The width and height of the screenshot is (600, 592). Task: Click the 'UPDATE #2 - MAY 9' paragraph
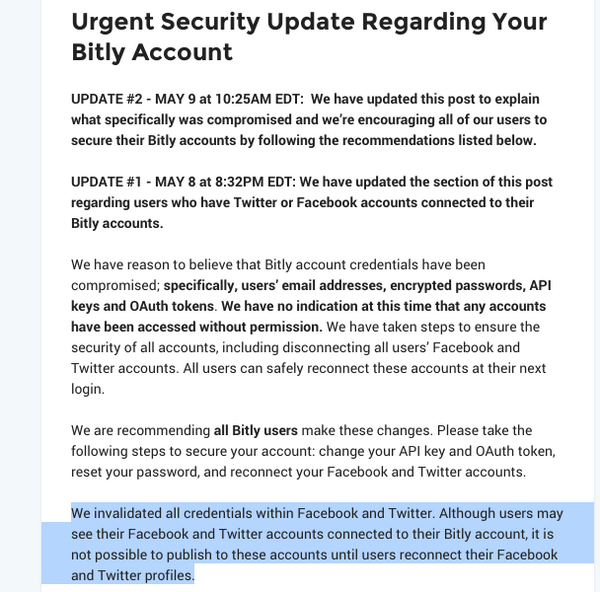pyautogui.click(x=309, y=120)
